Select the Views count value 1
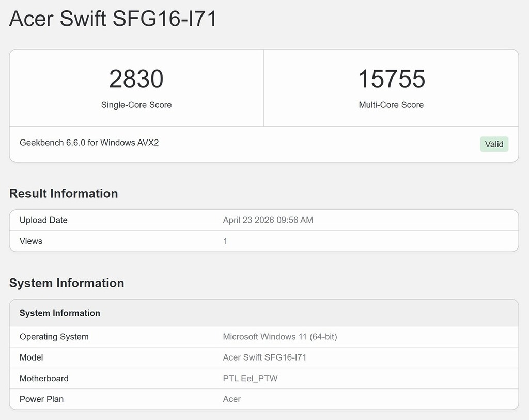The image size is (529, 420). click(225, 241)
